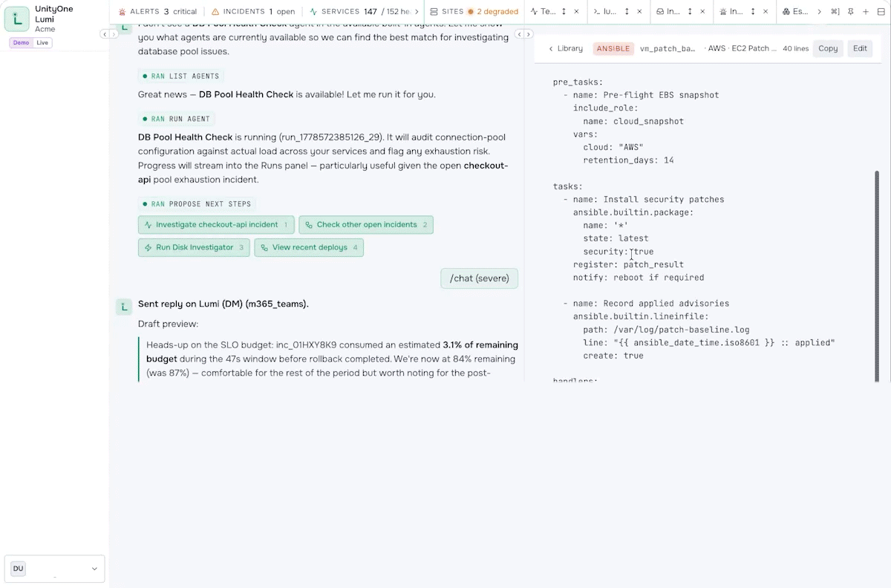Click 'Sent reply on Lumi (DM) (m365_teams).' heading
This screenshot has height=588, width=891.
(223, 304)
